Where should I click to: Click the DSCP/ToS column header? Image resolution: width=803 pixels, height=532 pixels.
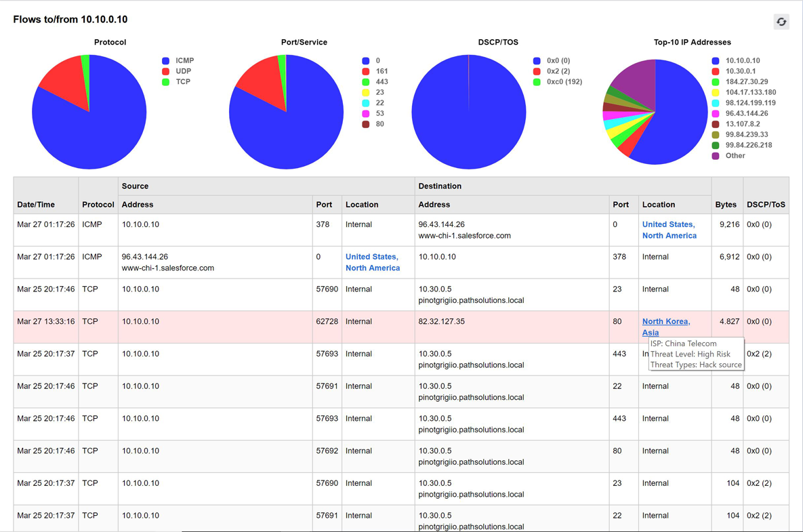pos(766,205)
